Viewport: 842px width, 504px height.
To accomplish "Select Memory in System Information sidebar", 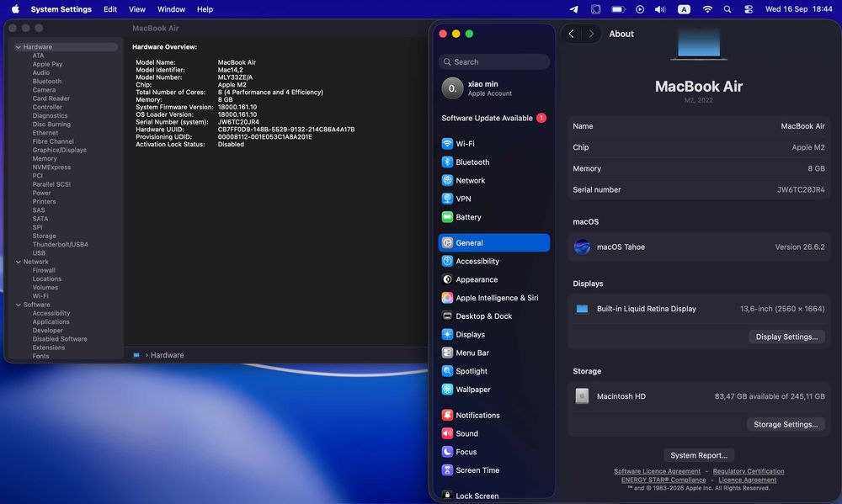I will coord(44,159).
